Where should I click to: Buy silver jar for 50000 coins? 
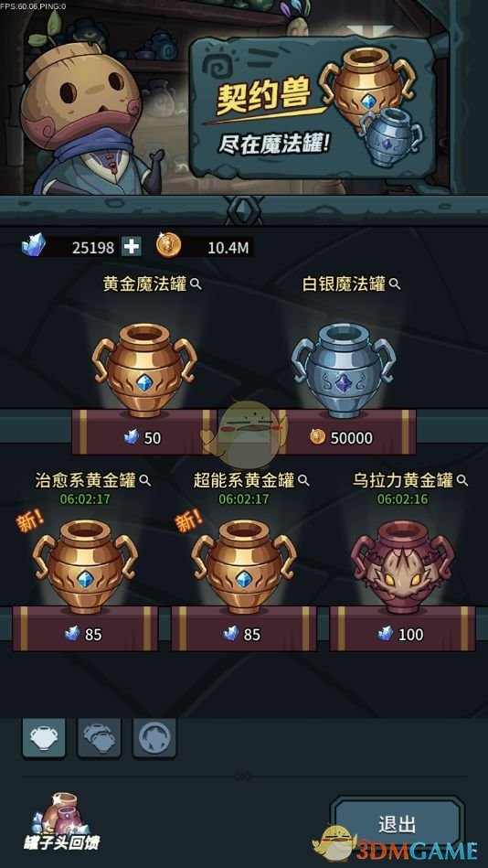click(x=344, y=437)
